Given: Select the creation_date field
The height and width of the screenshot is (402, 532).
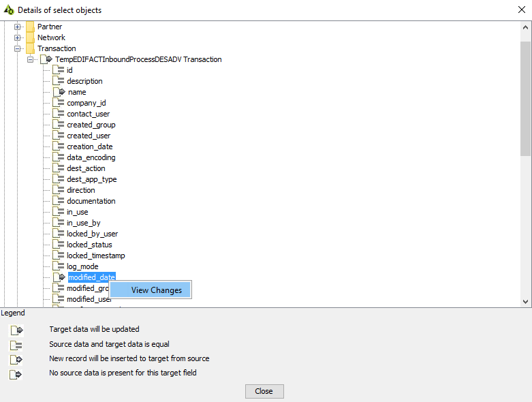Looking at the screenshot, I should pyautogui.click(x=89, y=146).
